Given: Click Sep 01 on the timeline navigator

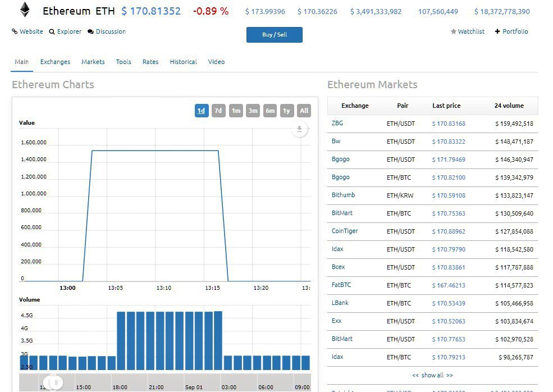Looking at the screenshot, I should [x=194, y=387].
